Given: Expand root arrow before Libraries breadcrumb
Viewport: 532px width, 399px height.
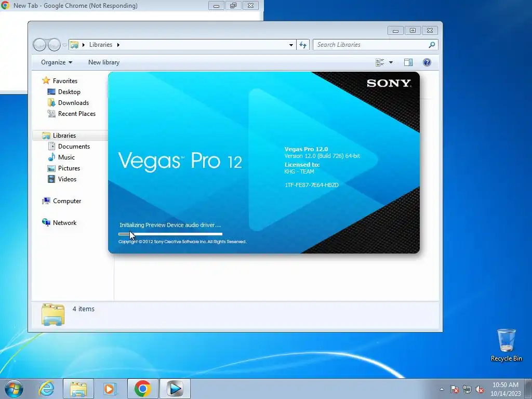Looking at the screenshot, I should click(x=84, y=45).
